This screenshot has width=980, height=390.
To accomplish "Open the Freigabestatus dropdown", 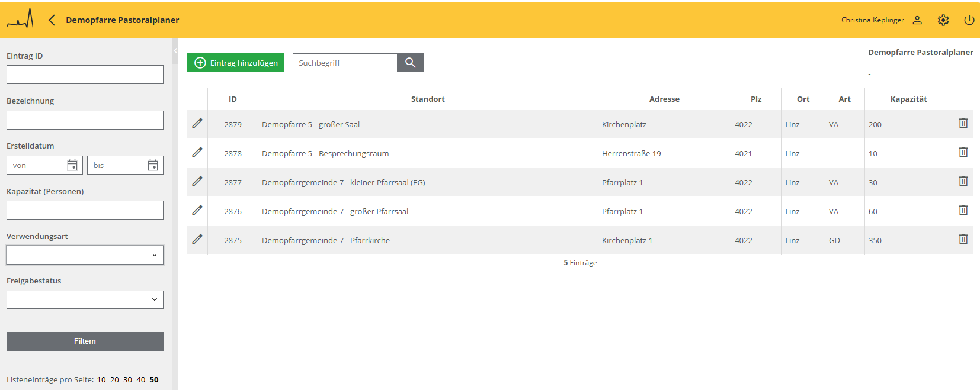I will click(85, 299).
